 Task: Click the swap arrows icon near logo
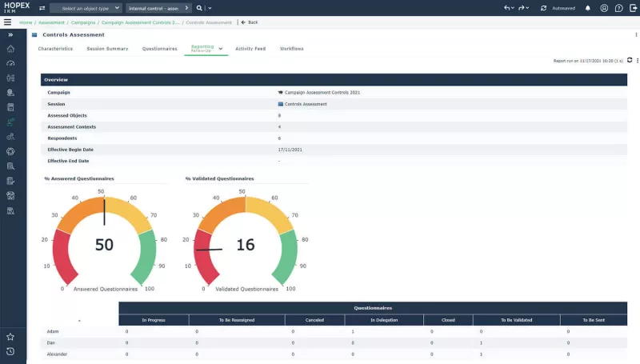point(42,8)
